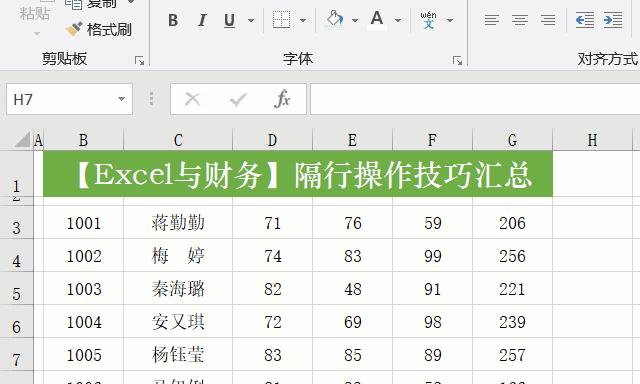Expand the Name Box dropdown
640x384 pixels.
[x=121, y=99]
